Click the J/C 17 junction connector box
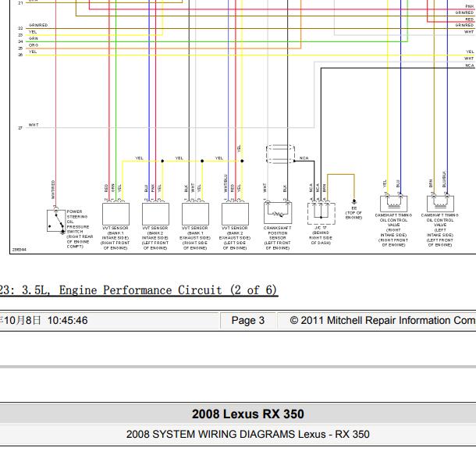This screenshot has height=469, width=476. pos(321,214)
